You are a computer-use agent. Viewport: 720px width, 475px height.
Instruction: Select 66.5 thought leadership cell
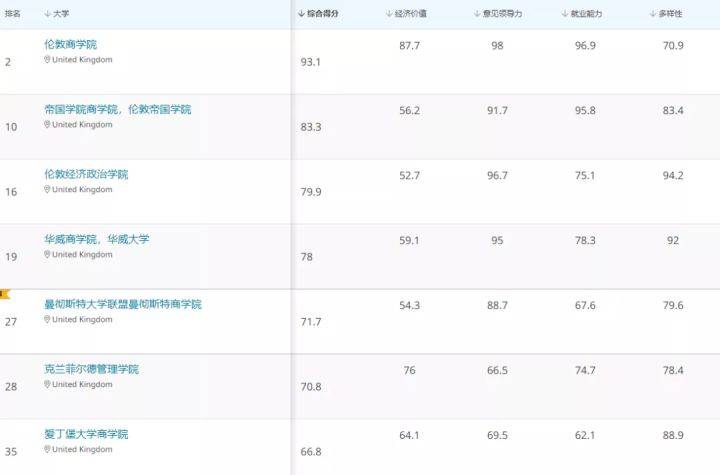497,370
